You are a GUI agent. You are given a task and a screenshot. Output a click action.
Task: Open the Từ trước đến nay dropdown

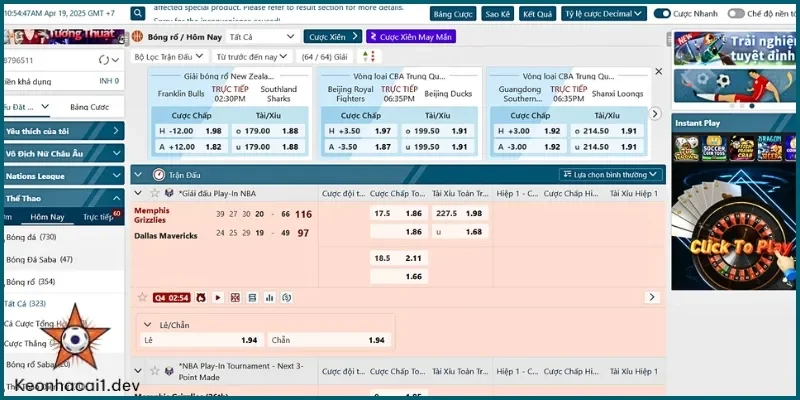[x=252, y=57]
